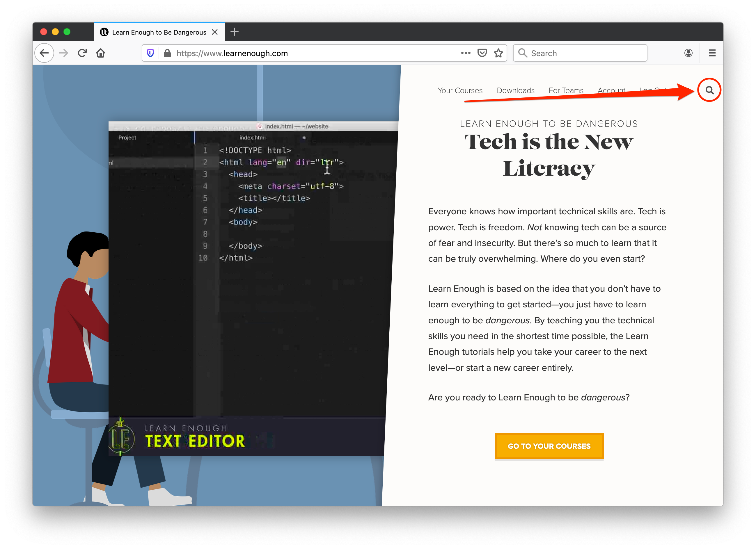Open Your Courses nav link
This screenshot has width=756, height=549.
tap(460, 91)
